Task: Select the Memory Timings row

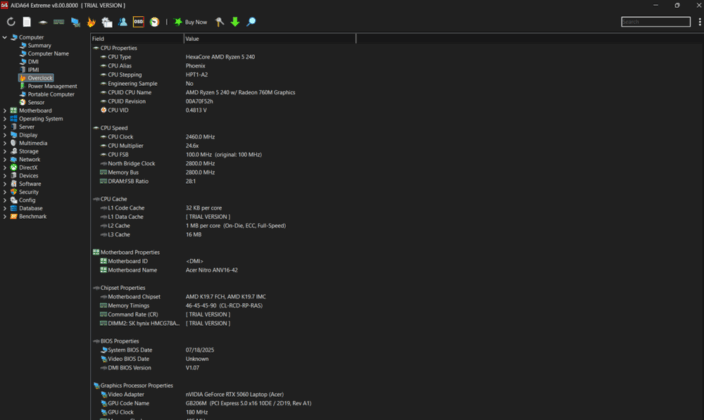Action: pyautogui.click(x=224, y=305)
